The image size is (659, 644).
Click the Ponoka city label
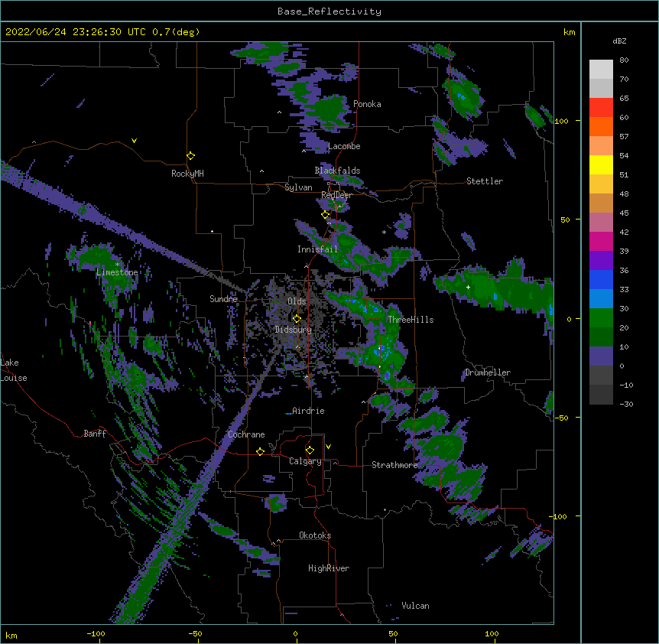[367, 104]
